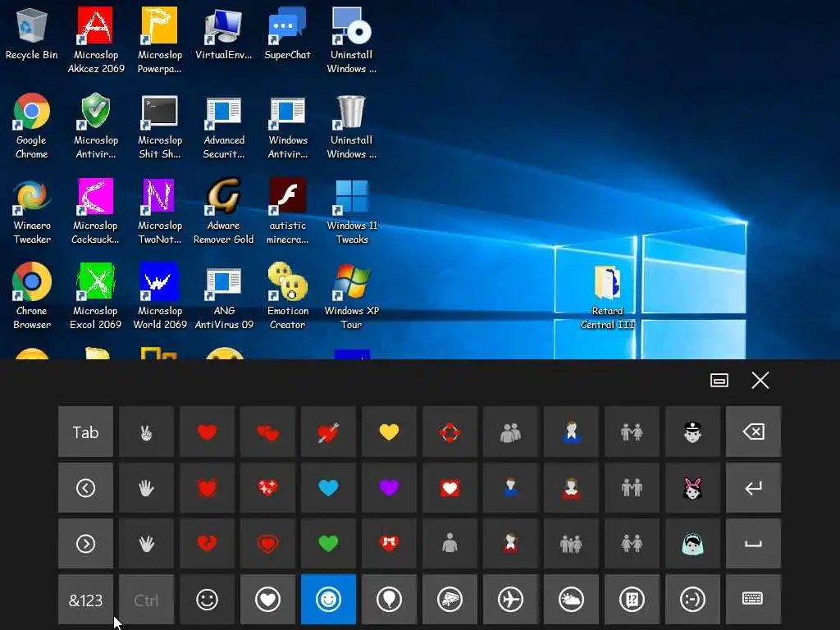This screenshot has width=840, height=630.
Task: Go to next emoji page arrow
Action: pyautogui.click(x=85, y=544)
